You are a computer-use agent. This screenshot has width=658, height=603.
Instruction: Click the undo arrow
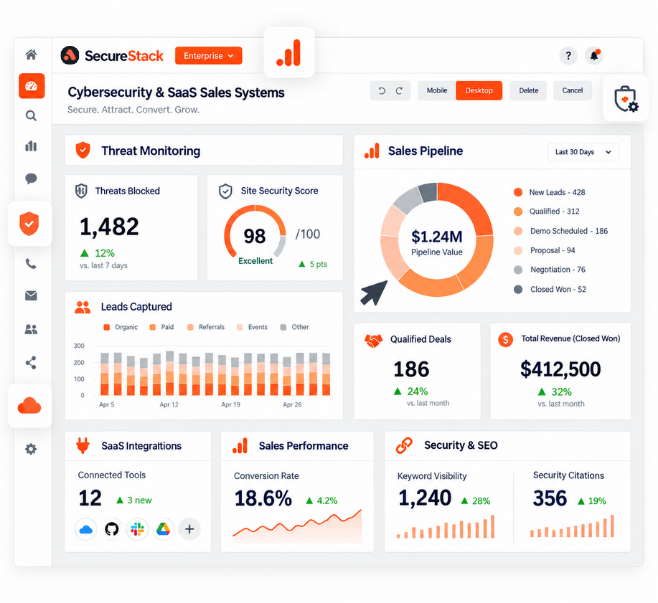(x=381, y=91)
